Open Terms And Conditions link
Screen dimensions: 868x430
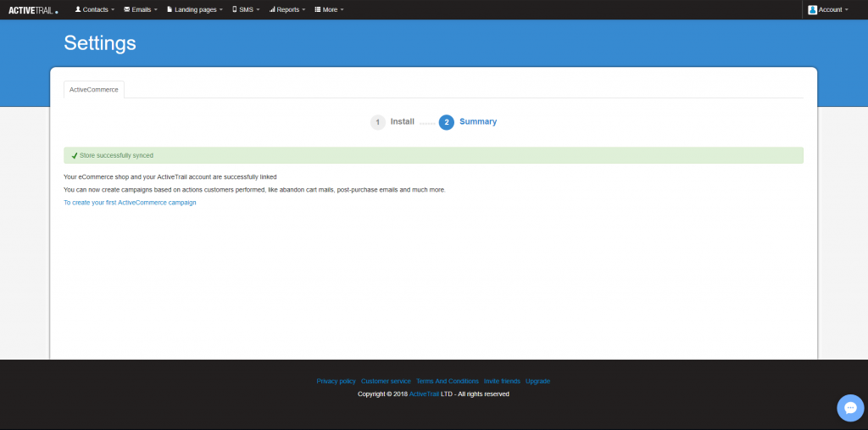pyautogui.click(x=448, y=382)
